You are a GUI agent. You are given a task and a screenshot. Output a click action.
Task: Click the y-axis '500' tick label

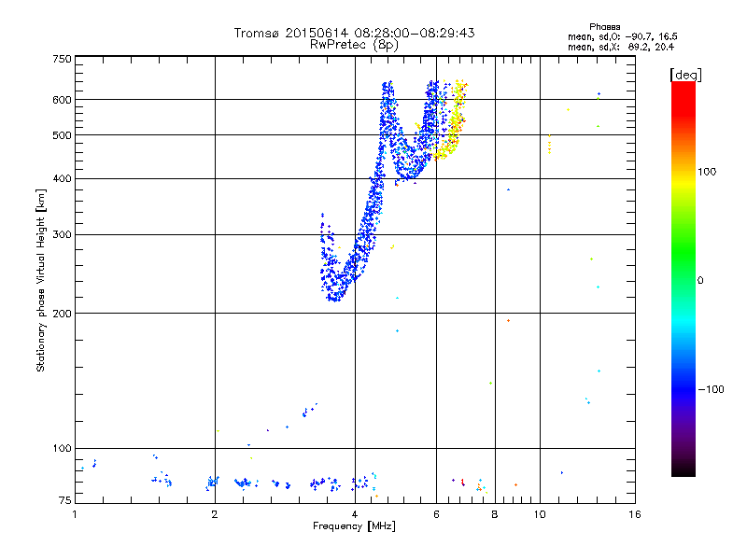(63, 135)
